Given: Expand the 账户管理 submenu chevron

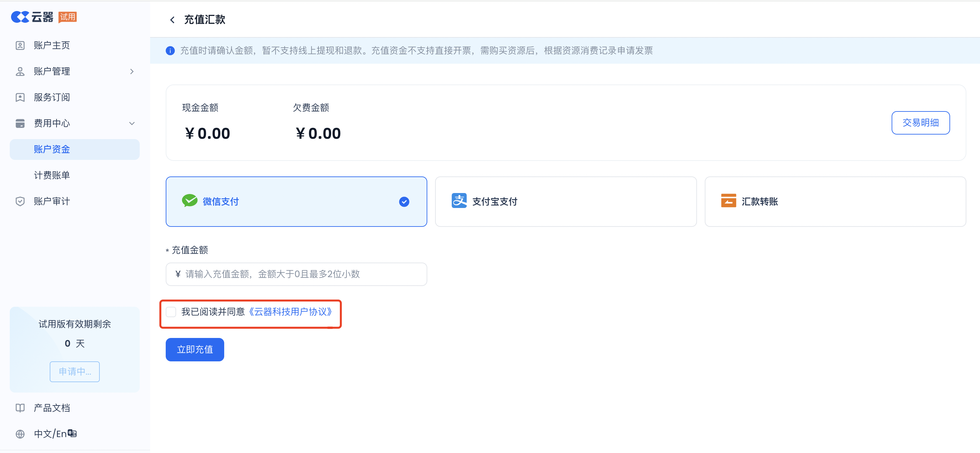Looking at the screenshot, I should pos(132,71).
